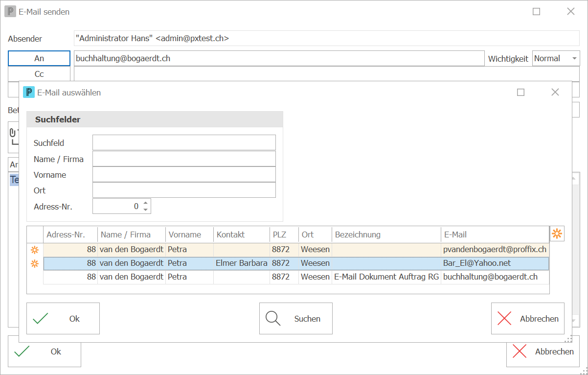Click the E-Mail senden title bar app icon
This screenshot has width=588, height=375.
[10, 12]
